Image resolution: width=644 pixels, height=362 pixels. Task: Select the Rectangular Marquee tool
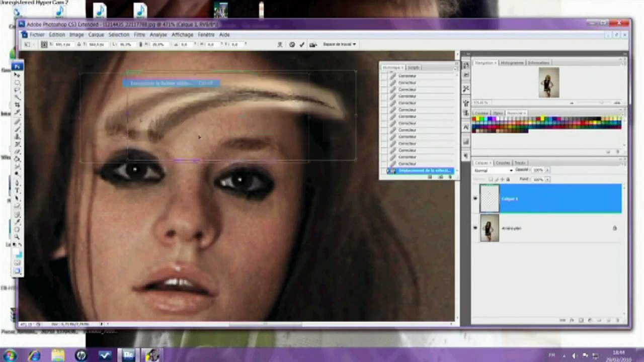click(x=17, y=82)
